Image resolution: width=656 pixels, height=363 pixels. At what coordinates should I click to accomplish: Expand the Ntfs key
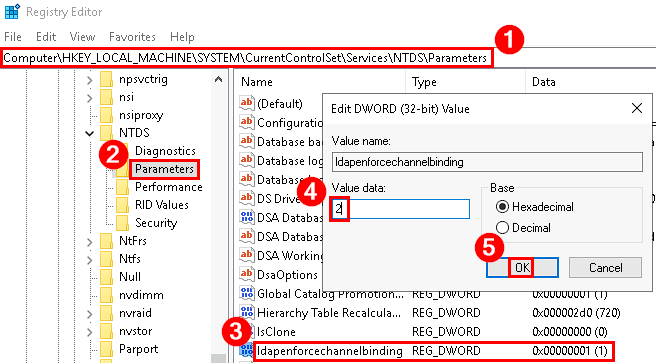(90, 259)
